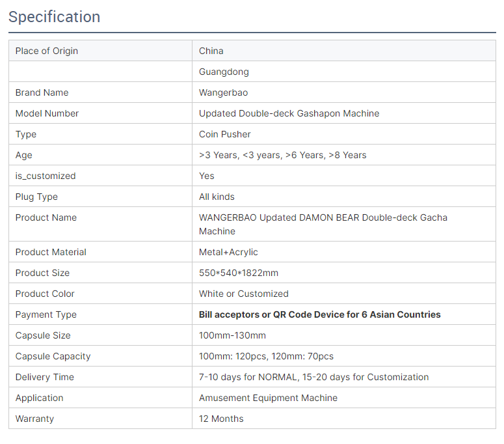
Task: Select the 'Product Name' label
Action: point(46,217)
